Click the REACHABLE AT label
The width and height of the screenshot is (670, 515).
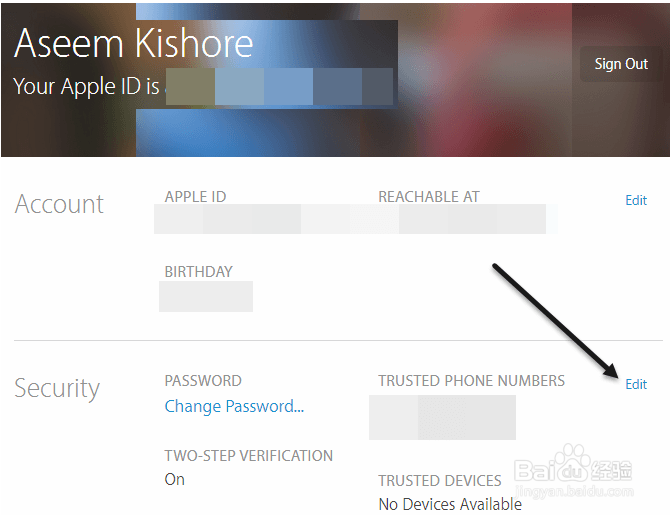(429, 197)
